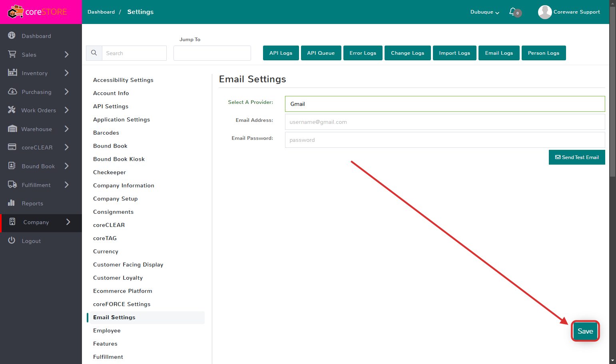Open Barcodes settings
This screenshot has width=616, height=364.
point(106,133)
